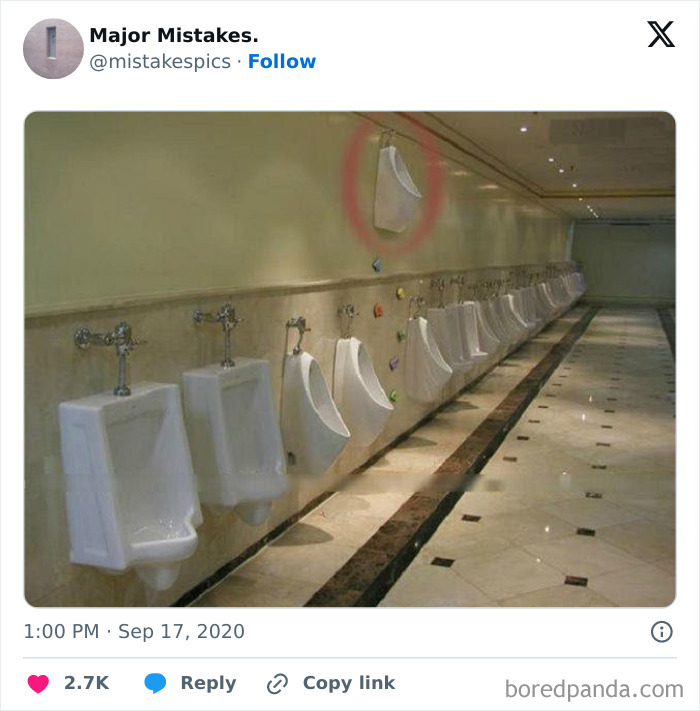700x711 pixels.
Task: Open the 1:00 PM Sep 17, 2020 timestamp
Action: 135,631
